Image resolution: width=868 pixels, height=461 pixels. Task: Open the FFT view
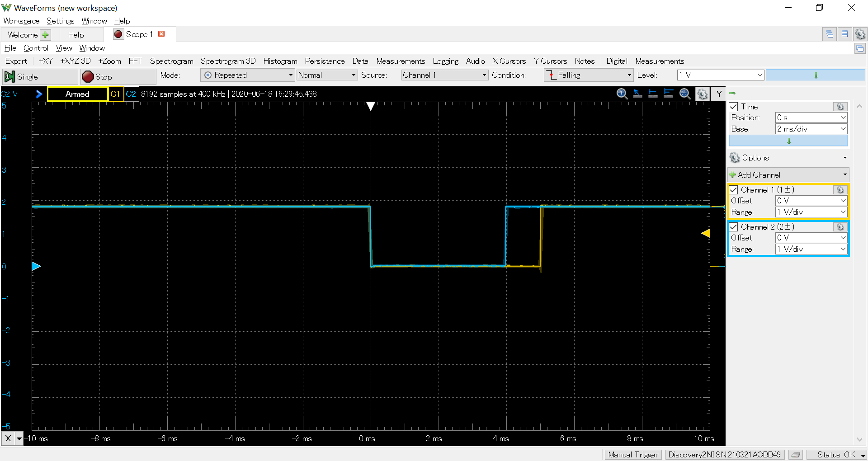[x=135, y=61]
